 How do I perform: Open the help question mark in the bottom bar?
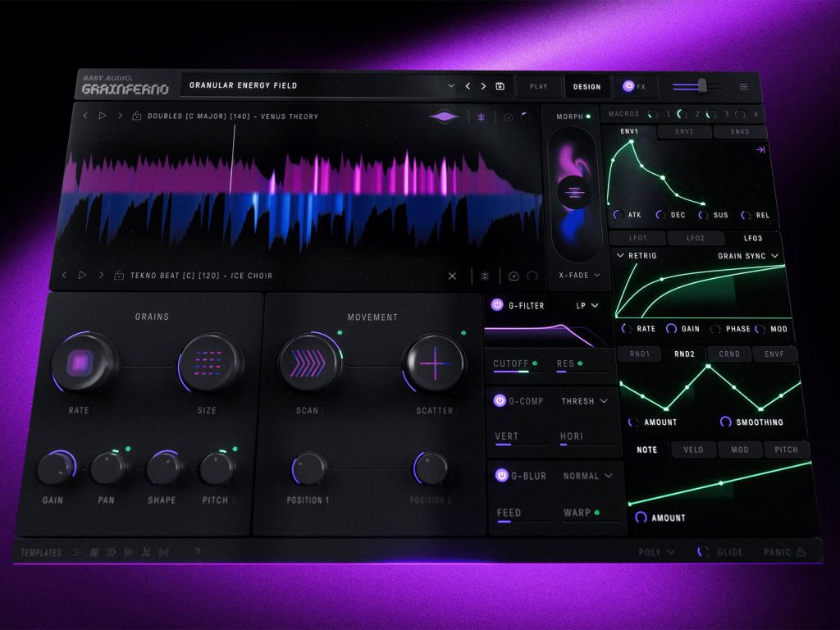tap(198, 551)
